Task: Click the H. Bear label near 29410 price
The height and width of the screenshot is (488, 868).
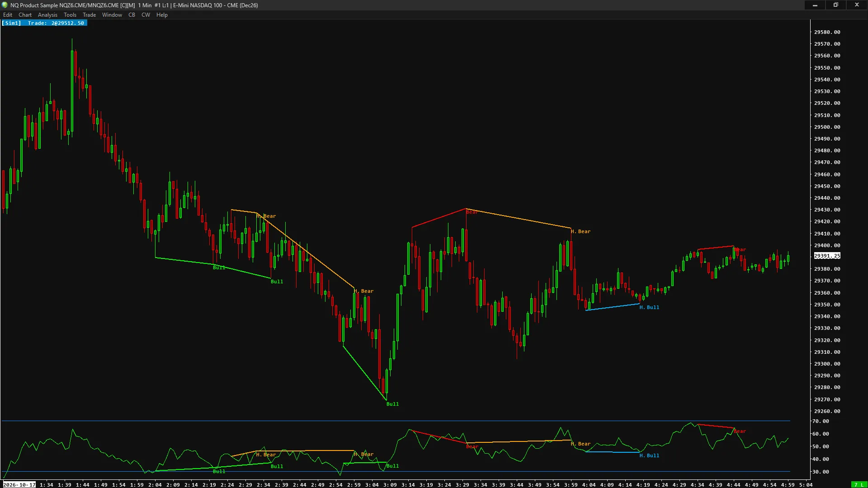Action: coord(580,231)
